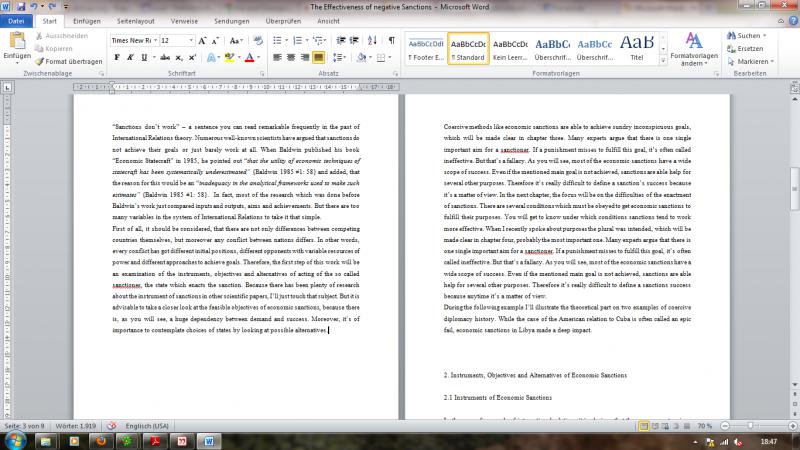Switch to the Einfügen ribbon tab
Viewport: 800px width, 450px height.
click(86, 20)
